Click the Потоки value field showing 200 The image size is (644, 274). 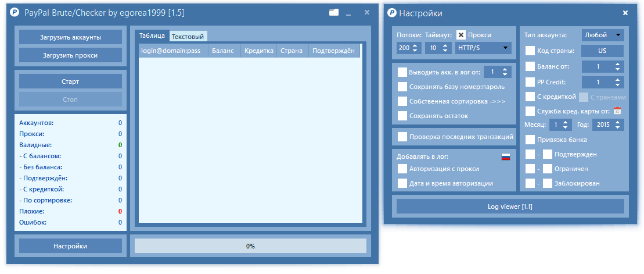tap(404, 48)
